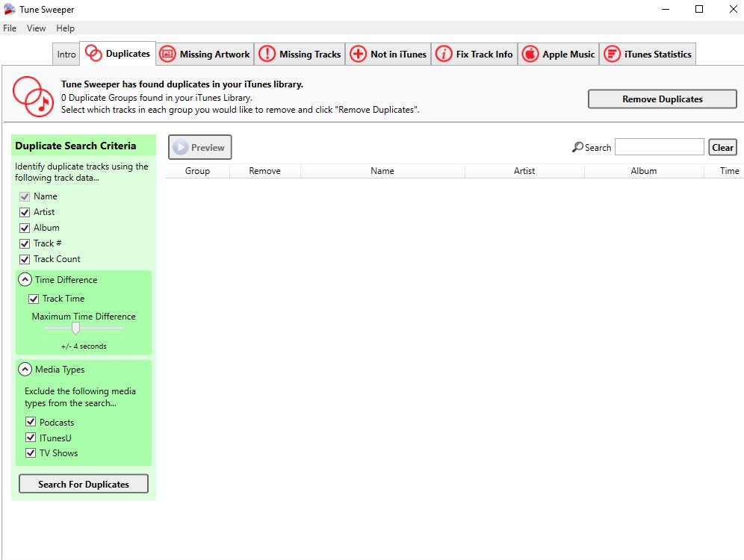Uncheck the Podcasts exclusion checkbox

tap(31, 422)
